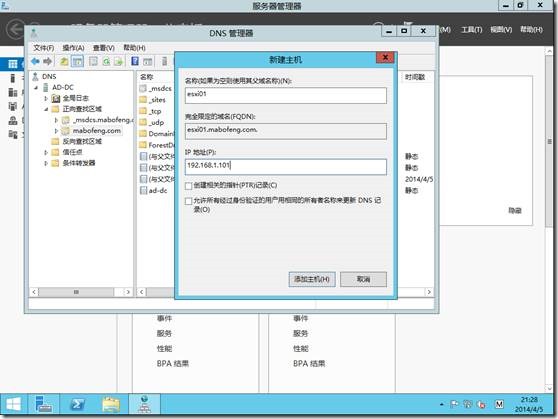Select the _msdcs.mabofeng.com zone in the tree
Image resolution: width=558 pixels, height=419 pixels.
tap(103, 120)
